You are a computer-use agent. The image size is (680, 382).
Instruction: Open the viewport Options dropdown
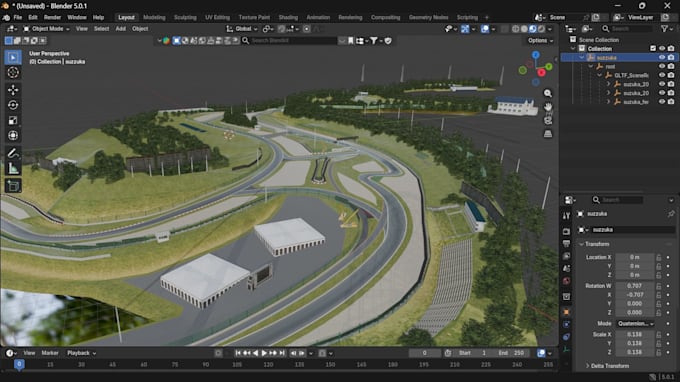tap(540, 40)
